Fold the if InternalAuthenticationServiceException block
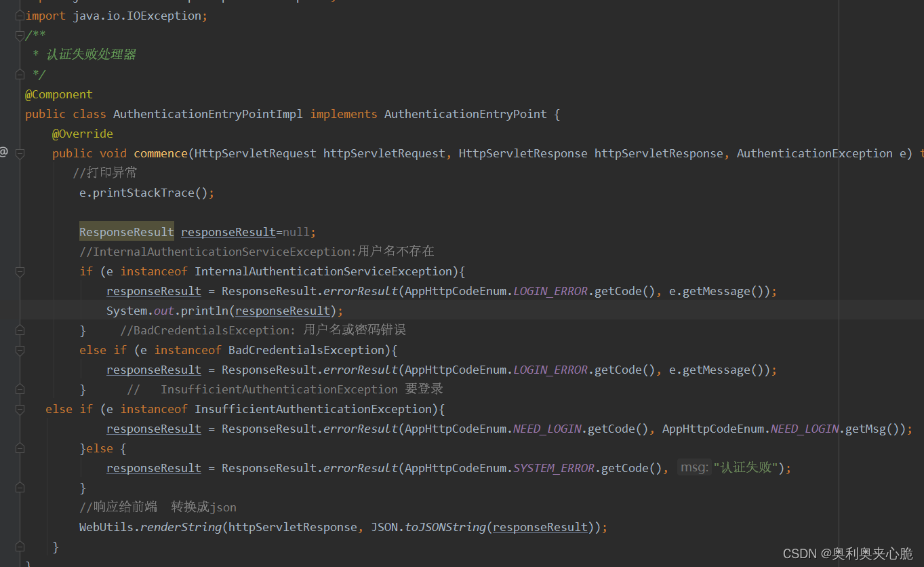This screenshot has height=567, width=924. (20, 271)
